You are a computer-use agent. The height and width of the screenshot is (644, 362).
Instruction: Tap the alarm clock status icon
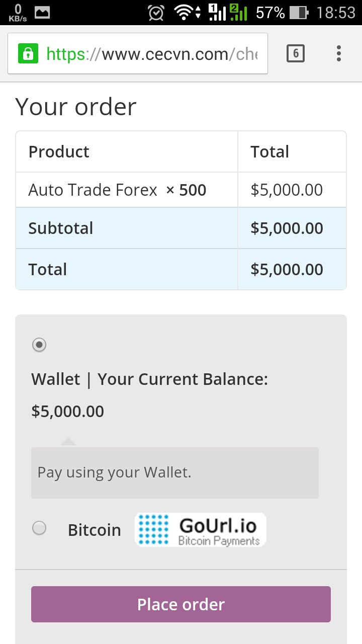point(156,13)
